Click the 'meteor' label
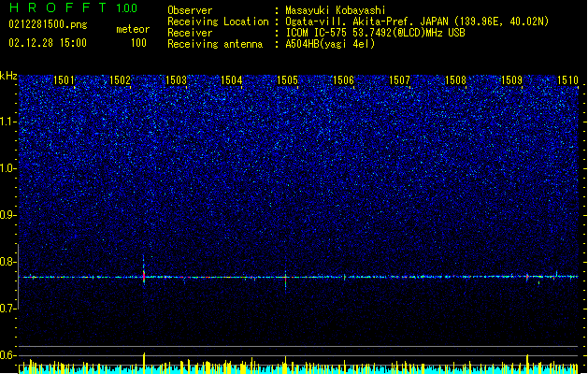 point(133,29)
